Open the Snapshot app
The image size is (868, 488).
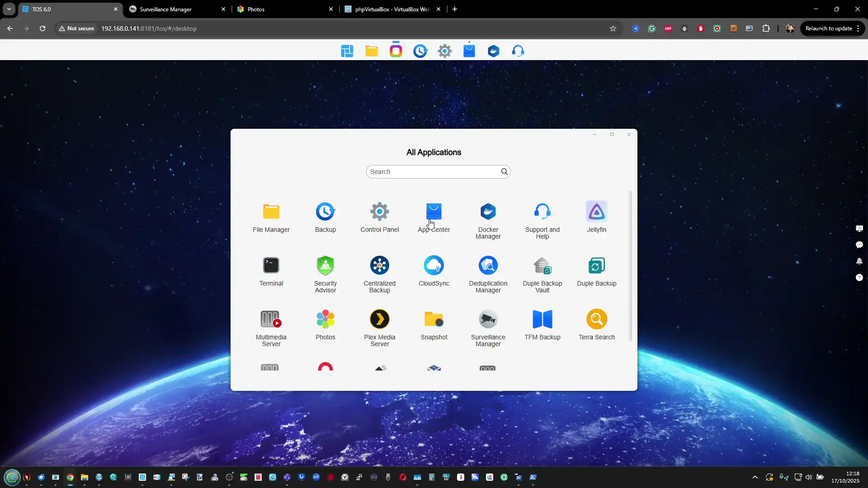pos(434,319)
